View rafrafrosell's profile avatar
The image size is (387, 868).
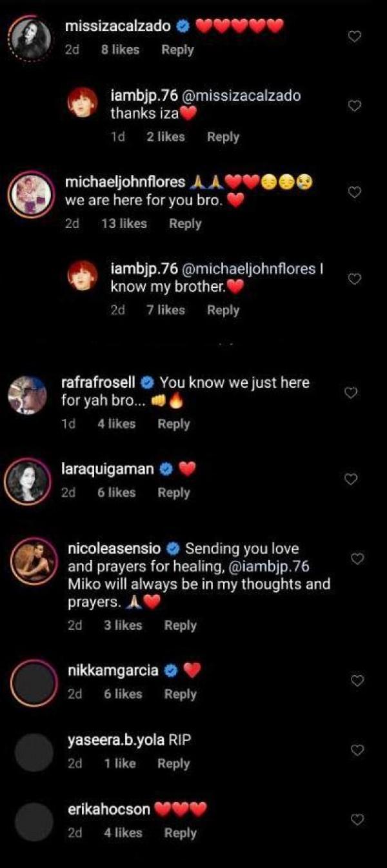coord(28,394)
